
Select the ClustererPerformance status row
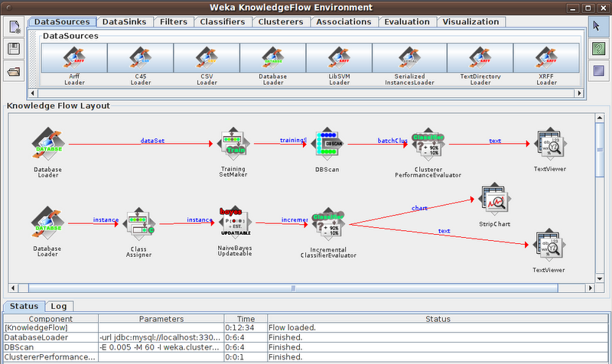(306, 357)
